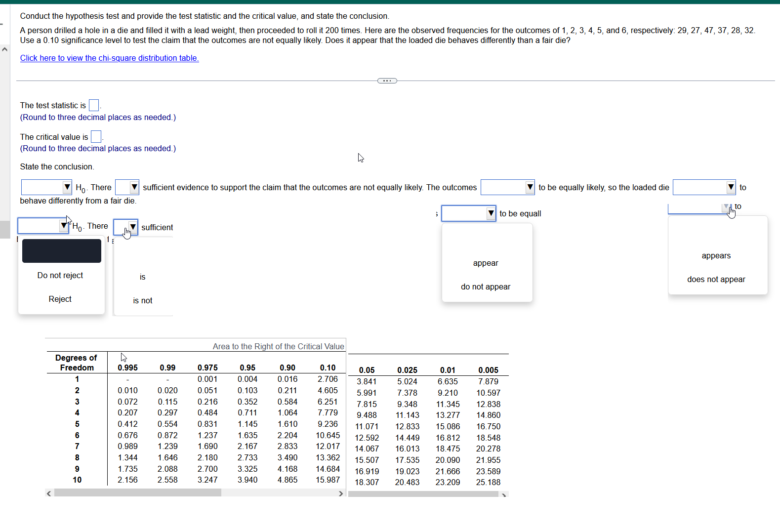This screenshot has width=780, height=532.
Task: Click the right table's horizontal scrollbar thumb
Action: (x=423, y=494)
